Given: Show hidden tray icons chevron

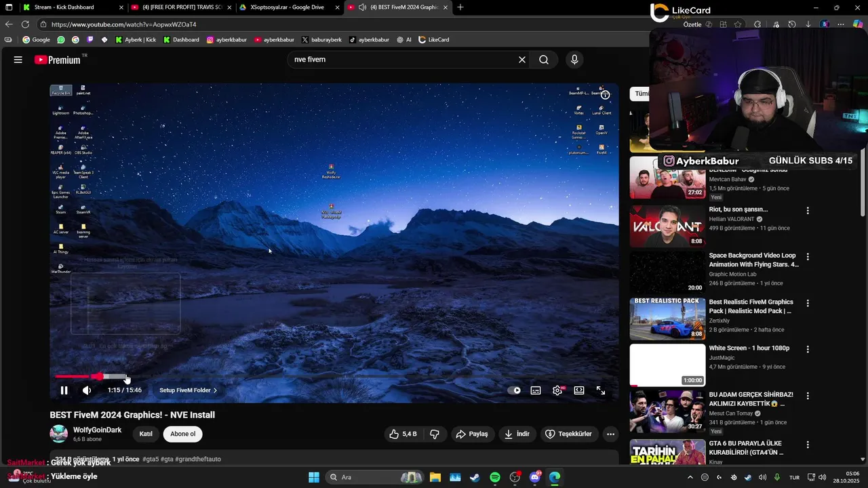Looking at the screenshot, I should pyautogui.click(x=690, y=477).
